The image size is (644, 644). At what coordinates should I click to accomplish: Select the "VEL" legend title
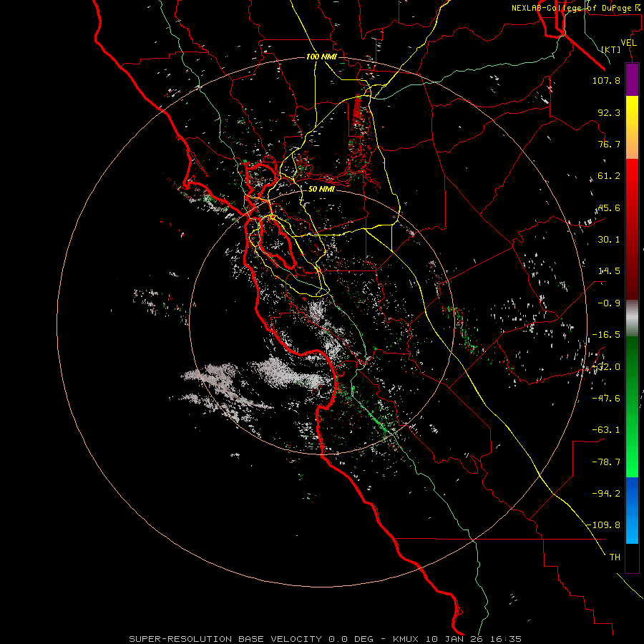coord(628,43)
